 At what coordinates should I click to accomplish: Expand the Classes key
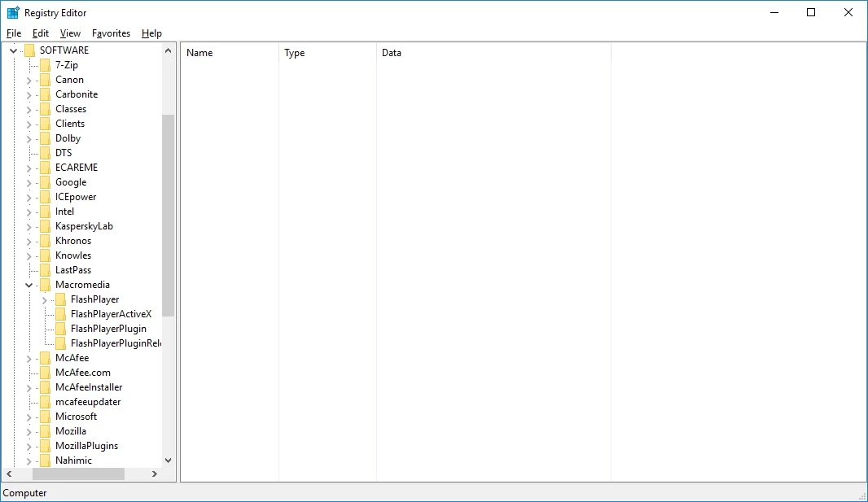(28, 110)
